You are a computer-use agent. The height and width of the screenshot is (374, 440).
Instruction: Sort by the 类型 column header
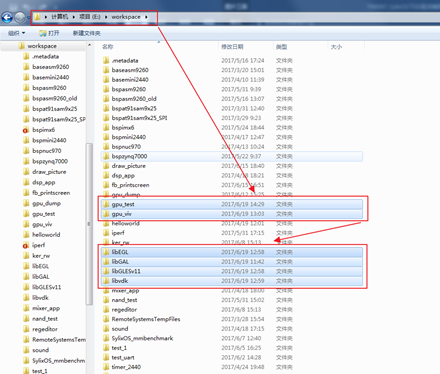(x=282, y=47)
